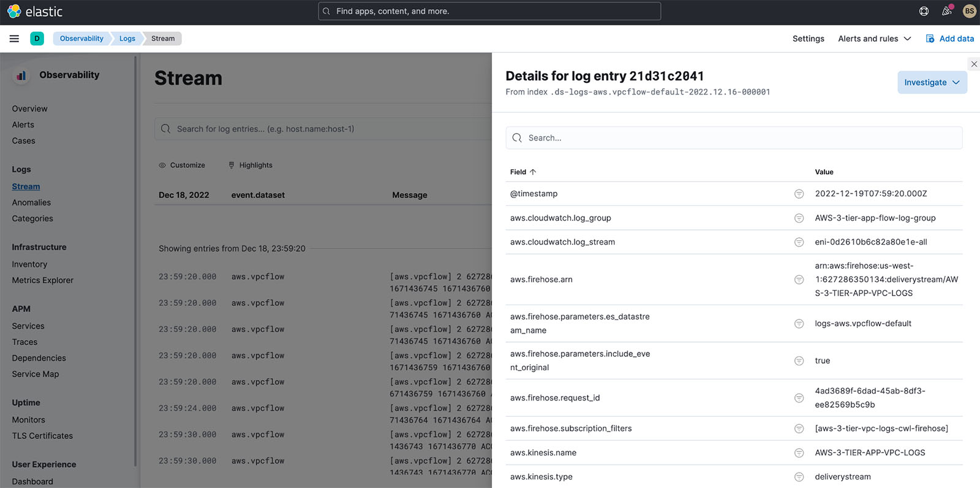This screenshot has width=980, height=488.
Task: Click the event.dataset column header
Action: coord(258,195)
